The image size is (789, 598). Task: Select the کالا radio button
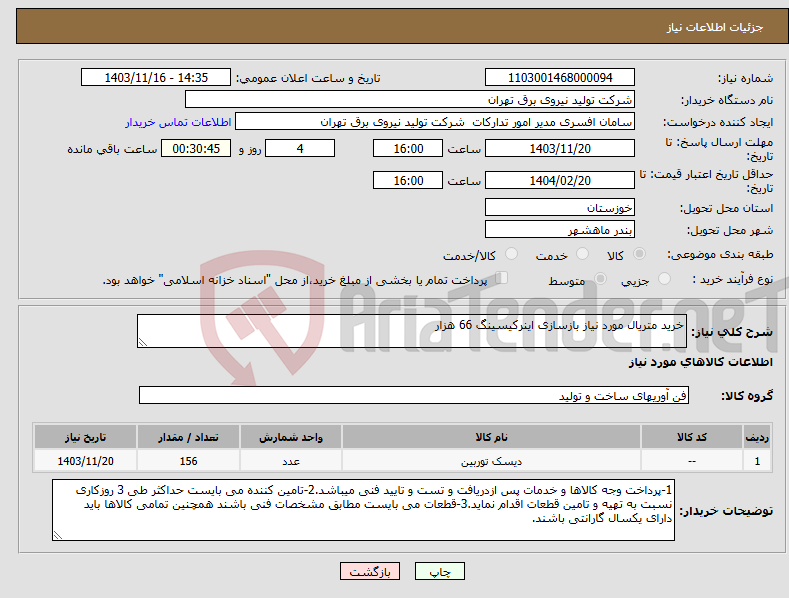[639, 254]
